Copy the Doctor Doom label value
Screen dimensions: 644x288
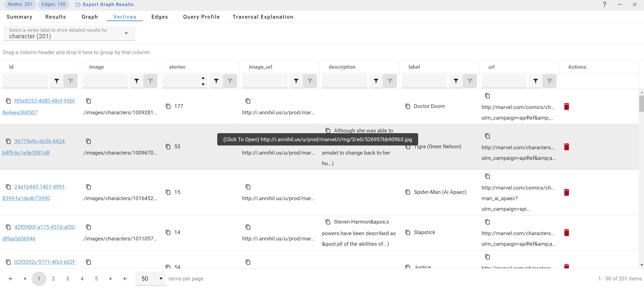408,106
